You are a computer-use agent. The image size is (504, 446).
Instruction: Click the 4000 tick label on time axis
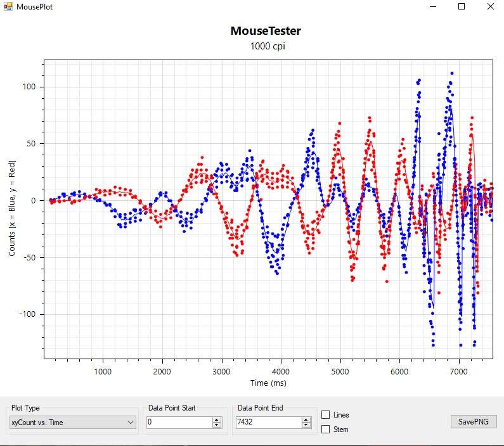[281, 372]
